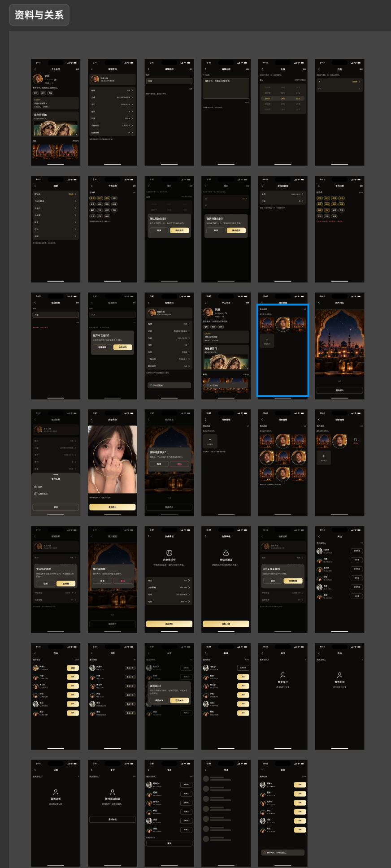Open the 巴林 row chevron
This screenshot has height=868, width=391.
(75, 229)
